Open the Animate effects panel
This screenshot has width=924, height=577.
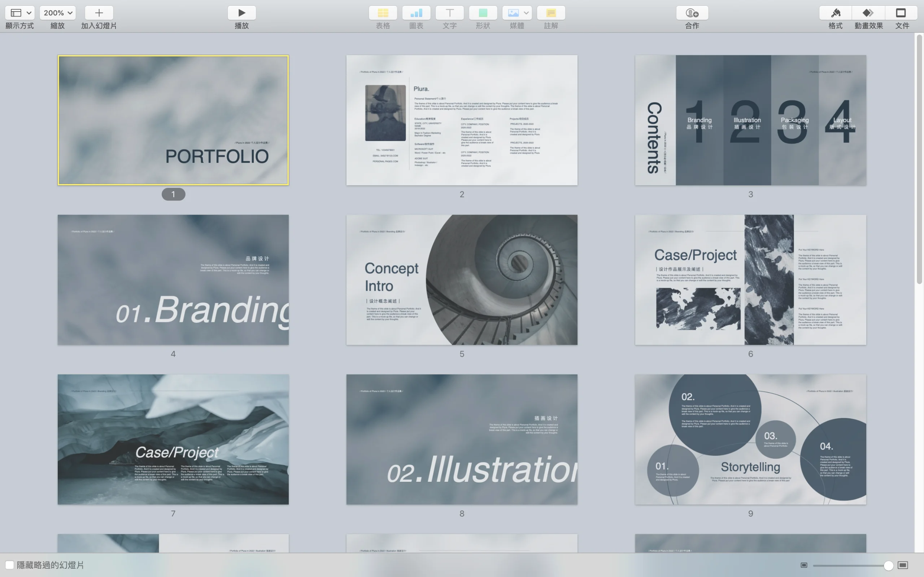click(x=868, y=13)
